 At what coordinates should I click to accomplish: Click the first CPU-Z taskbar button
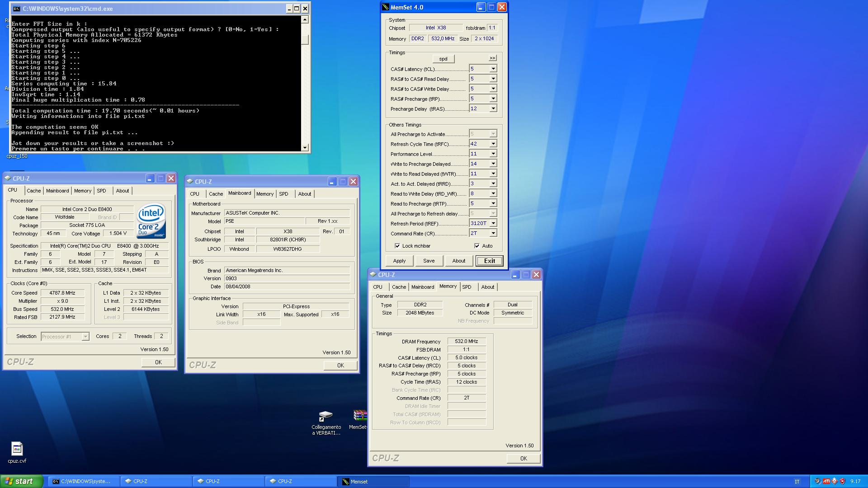pyautogui.click(x=156, y=481)
